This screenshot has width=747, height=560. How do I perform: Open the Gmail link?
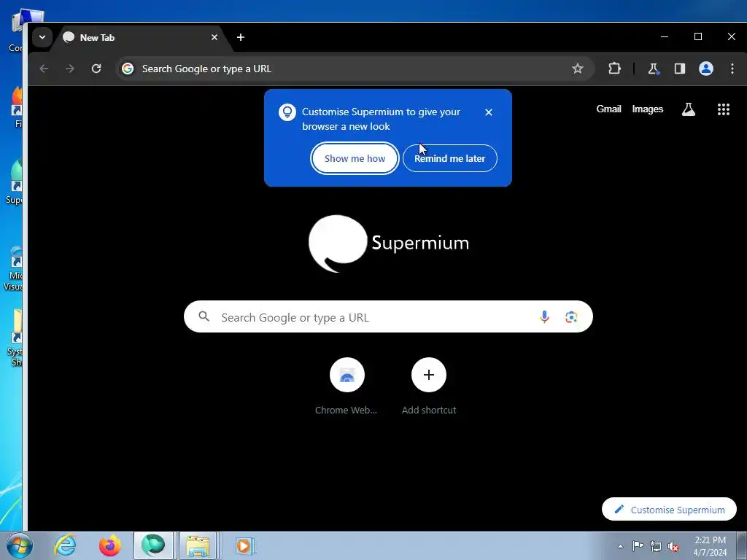609,109
